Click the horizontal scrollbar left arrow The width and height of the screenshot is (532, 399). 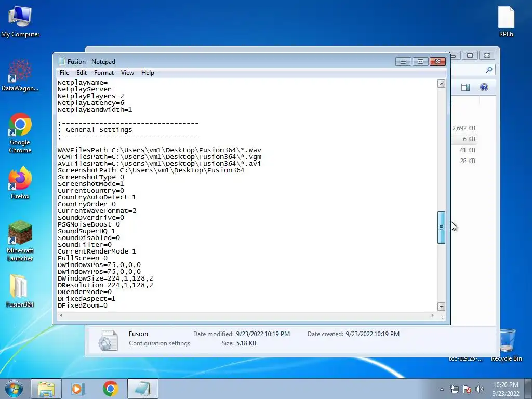coord(61,315)
